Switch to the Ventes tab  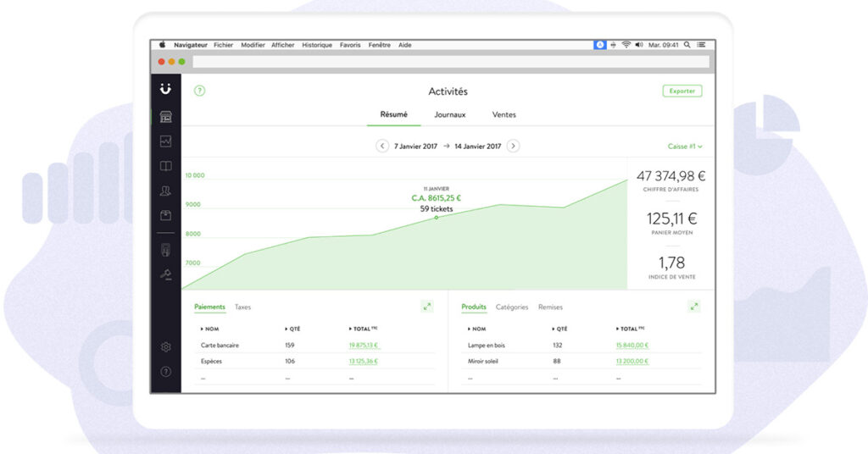(x=504, y=114)
